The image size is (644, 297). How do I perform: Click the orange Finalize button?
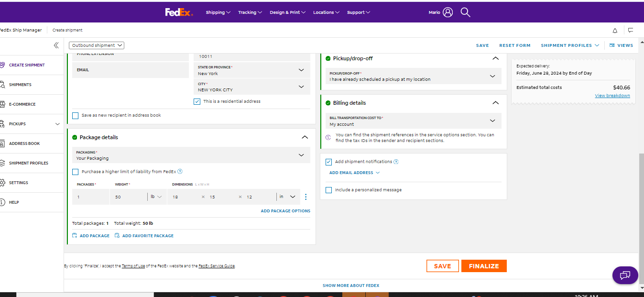coord(484,266)
